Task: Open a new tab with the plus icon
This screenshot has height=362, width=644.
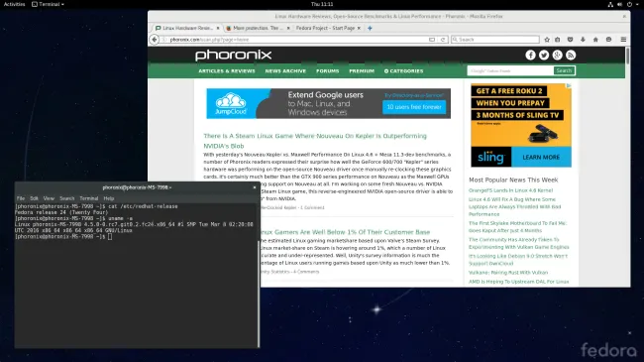Action: pyautogui.click(x=370, y=28)
